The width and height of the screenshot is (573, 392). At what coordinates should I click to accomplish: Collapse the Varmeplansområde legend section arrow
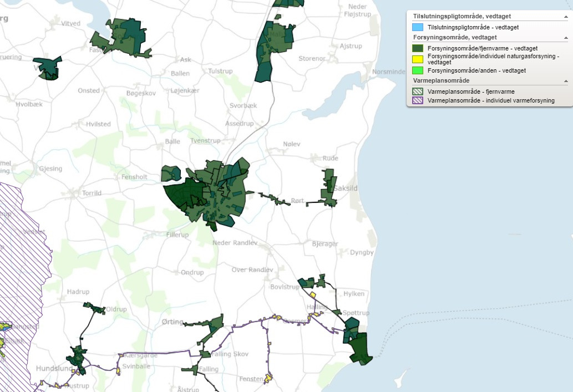566,81
